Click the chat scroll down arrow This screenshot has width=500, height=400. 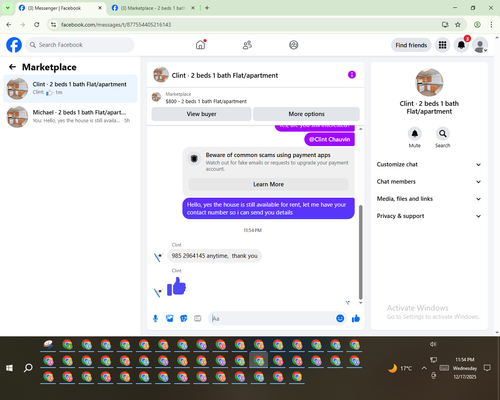[x=360, y=303]
